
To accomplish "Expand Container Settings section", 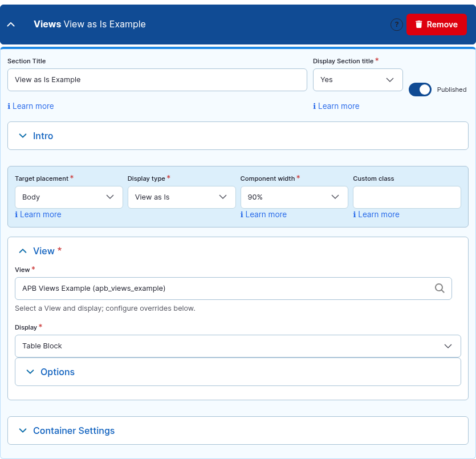I will point(238,430).
